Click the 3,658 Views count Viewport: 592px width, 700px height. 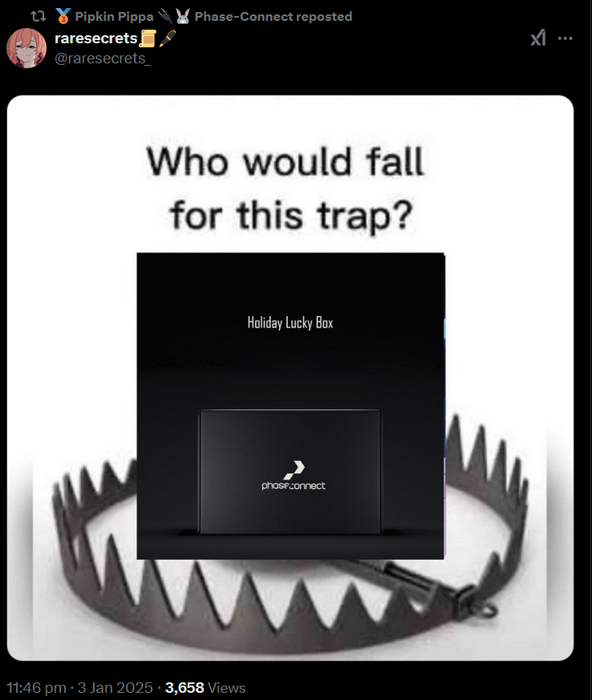click(x=205, y=687)
